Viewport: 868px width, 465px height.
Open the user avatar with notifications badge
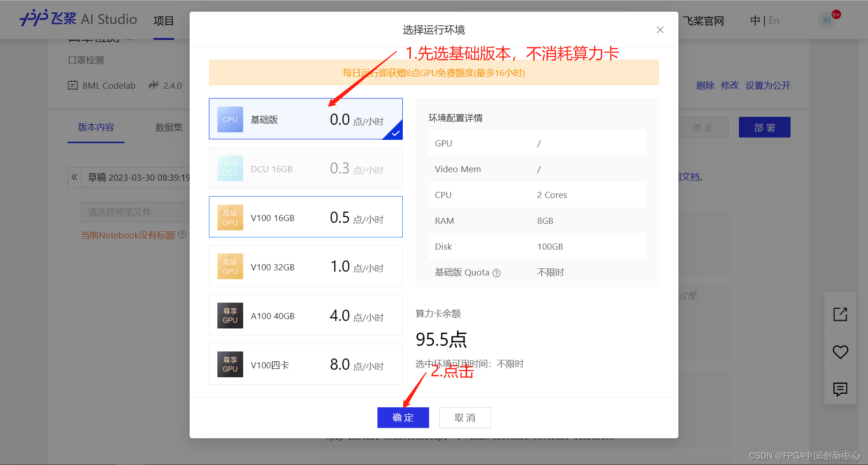tap(827, 20)
